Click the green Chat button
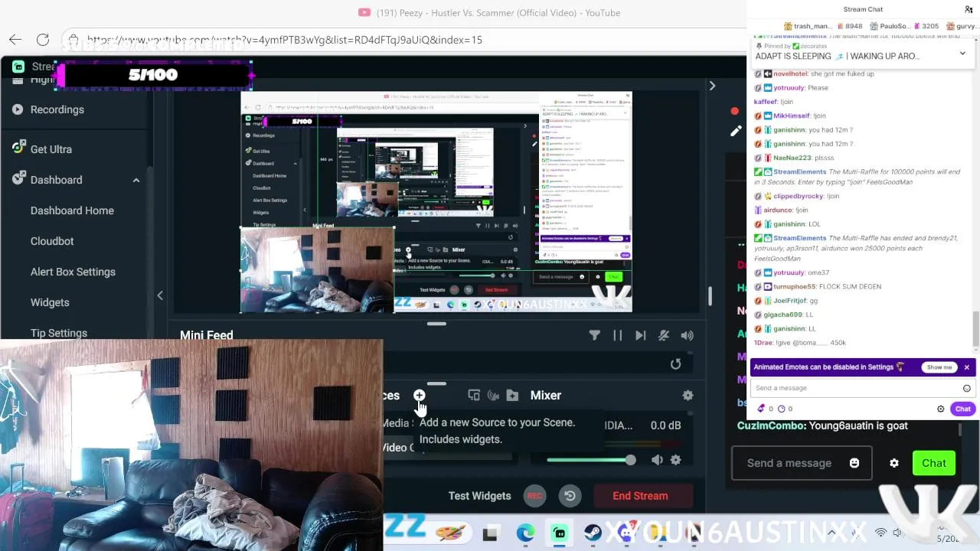 934,463
